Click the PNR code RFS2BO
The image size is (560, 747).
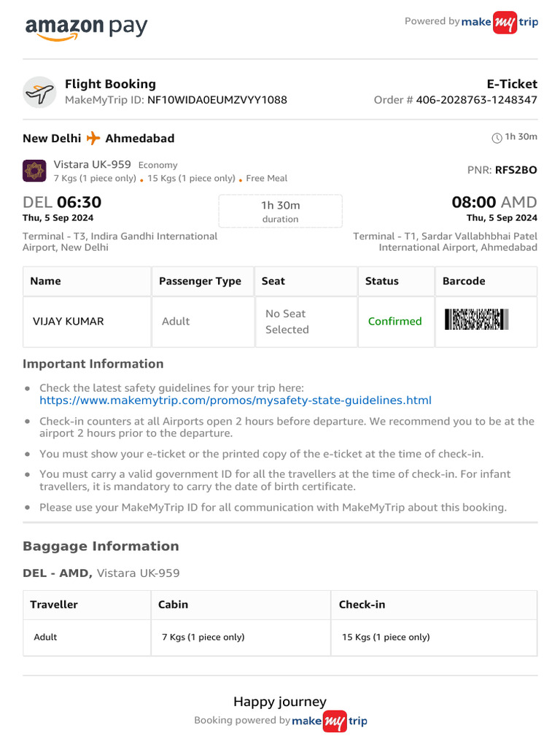pos(516,170)
